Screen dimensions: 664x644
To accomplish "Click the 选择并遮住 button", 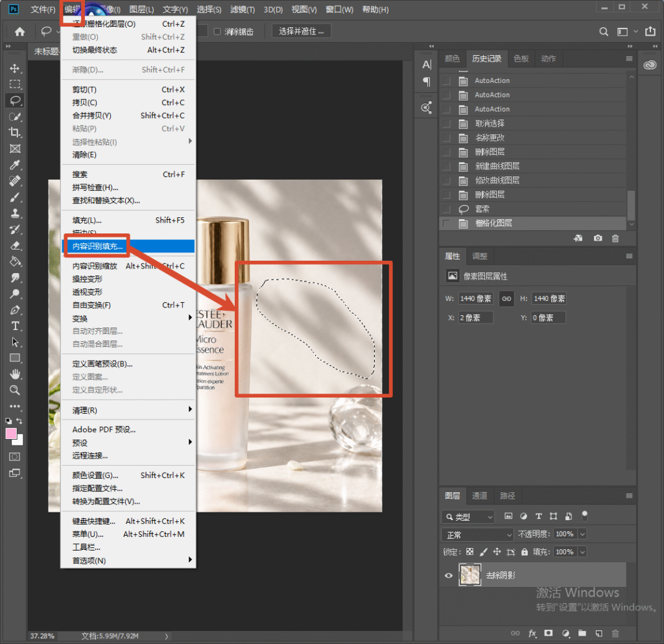I will (x=301, y=31).
